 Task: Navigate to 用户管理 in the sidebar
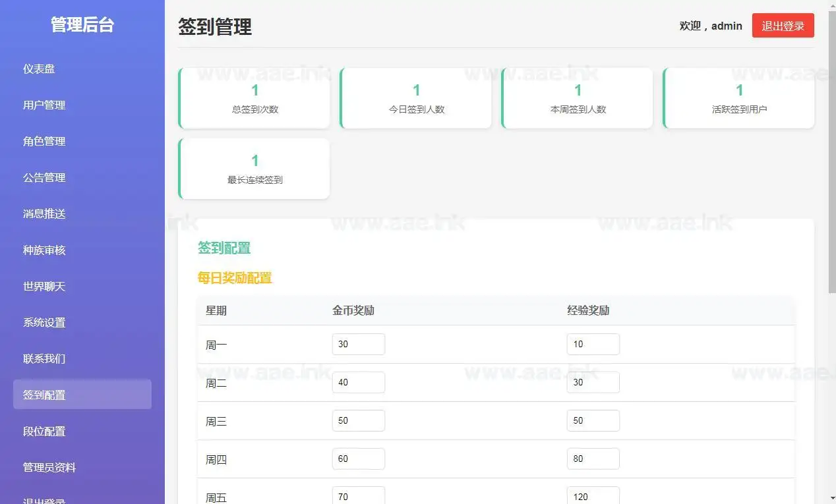click(44, 105)
